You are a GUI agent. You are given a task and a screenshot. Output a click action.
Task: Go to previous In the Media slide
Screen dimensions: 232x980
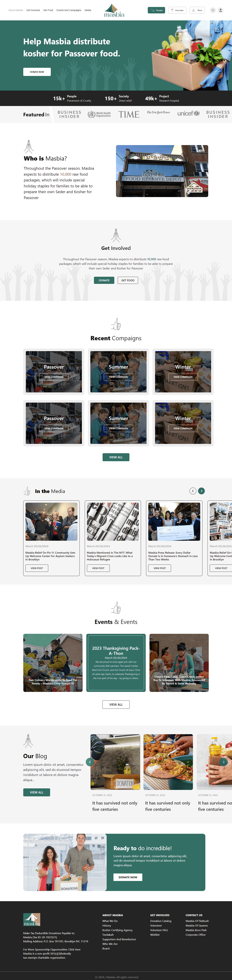coord(193,491)
